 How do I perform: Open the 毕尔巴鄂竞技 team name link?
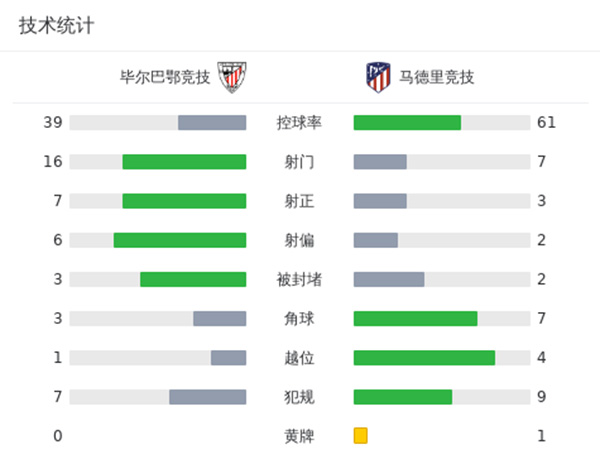point(165,77)
